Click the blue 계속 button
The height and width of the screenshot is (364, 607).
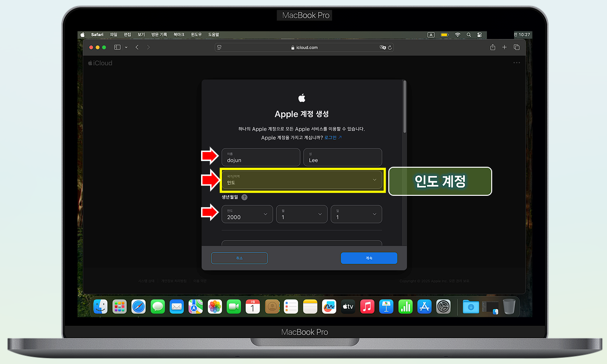(369, 258)
